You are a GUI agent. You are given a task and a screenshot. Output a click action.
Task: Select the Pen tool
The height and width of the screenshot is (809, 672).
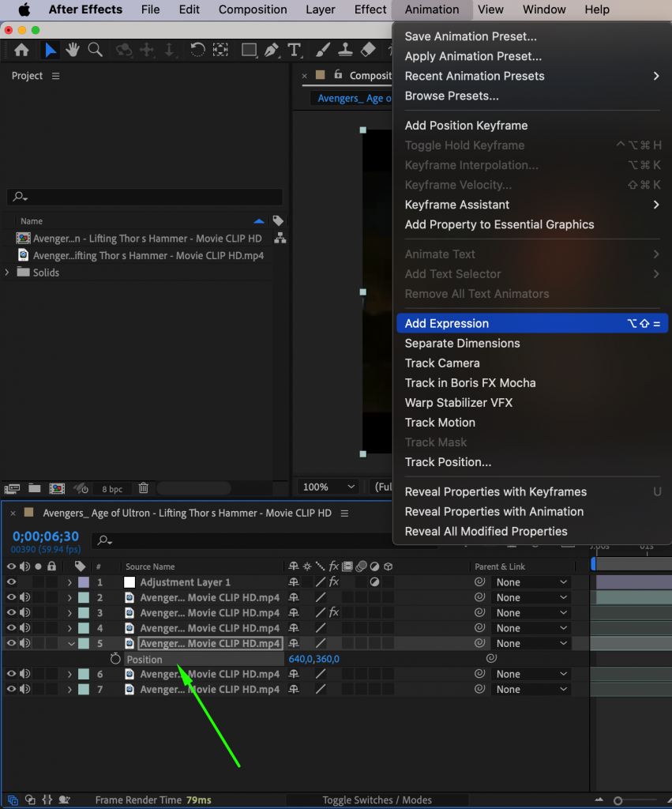tap(272, 50)
